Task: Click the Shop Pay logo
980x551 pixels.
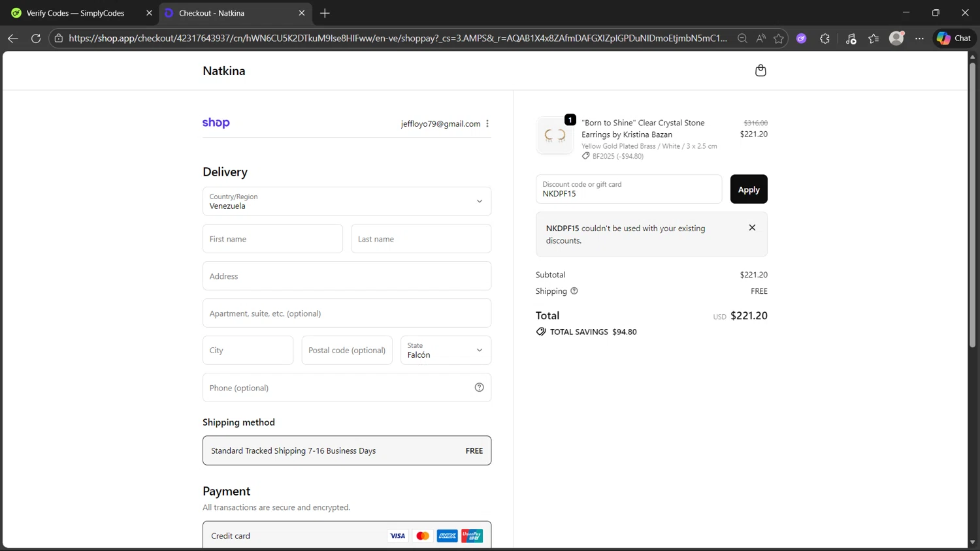Action: coord(216,123)
